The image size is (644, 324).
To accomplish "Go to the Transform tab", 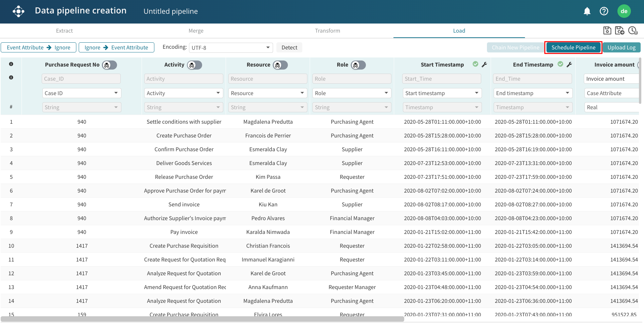I will point(327,31).
